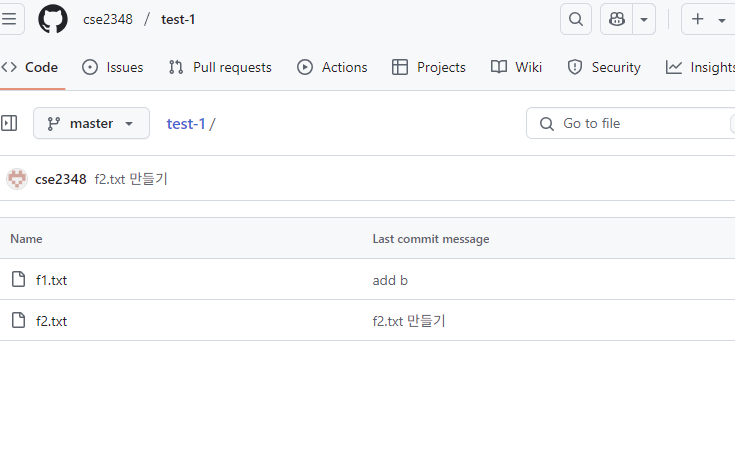Click the cse2348 avatar image
The height and width of the screenshot is (458, 735).
click(x=17, y=179)
